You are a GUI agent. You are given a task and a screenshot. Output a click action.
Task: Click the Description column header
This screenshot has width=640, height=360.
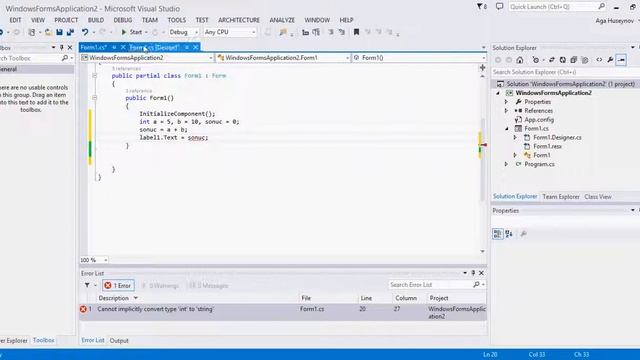point(113,298)
